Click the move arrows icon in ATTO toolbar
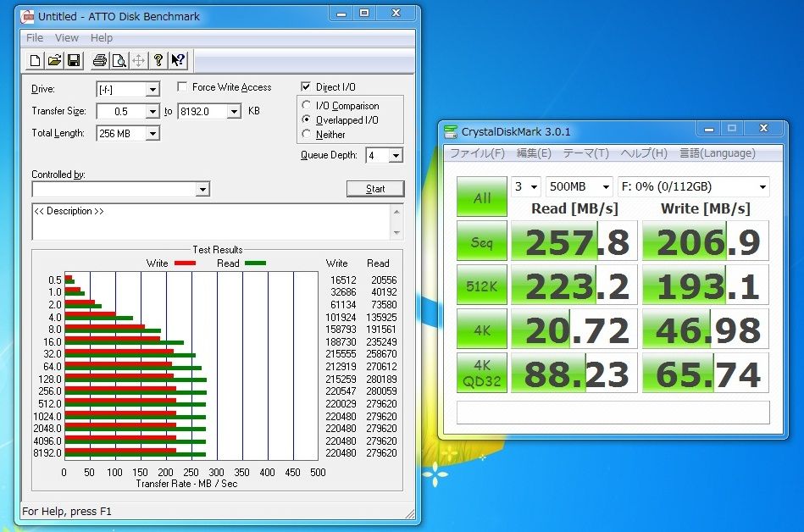This screenshot has width=804, height=532. (138, 60)
